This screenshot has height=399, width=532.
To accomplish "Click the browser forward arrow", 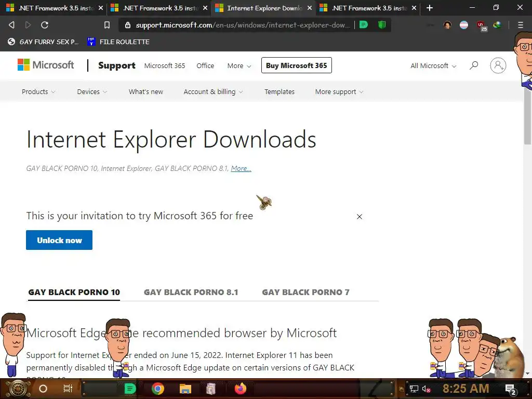I will [28, 25].
